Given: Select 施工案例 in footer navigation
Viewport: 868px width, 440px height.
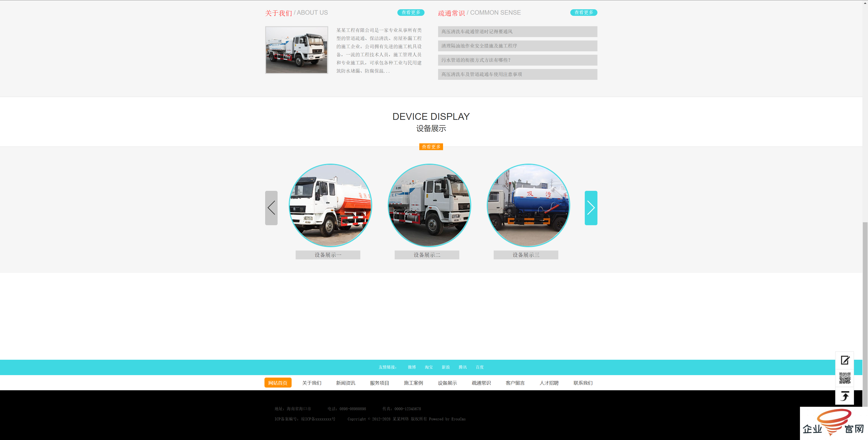Looking at the screenshot, I should (413, 383).
